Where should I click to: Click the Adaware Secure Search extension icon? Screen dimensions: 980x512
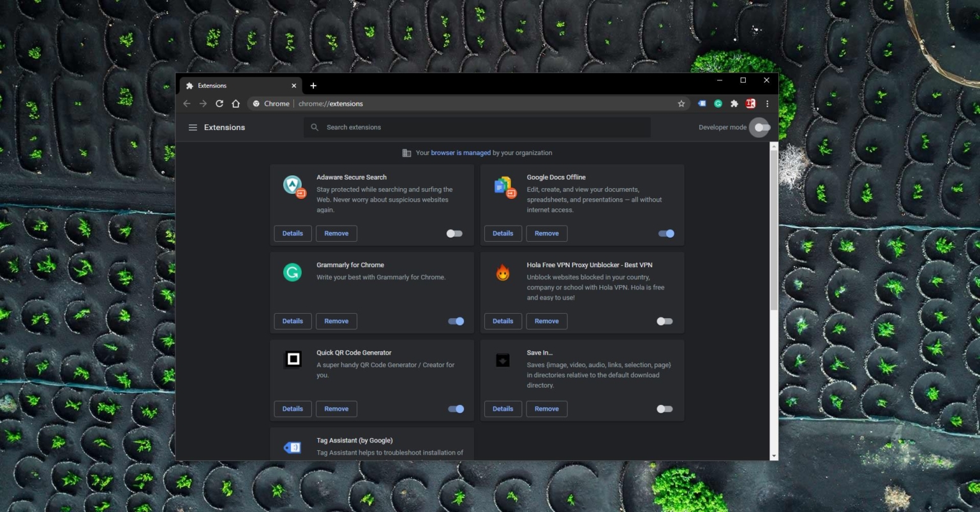pyautogui.click(x=293, y=186)
